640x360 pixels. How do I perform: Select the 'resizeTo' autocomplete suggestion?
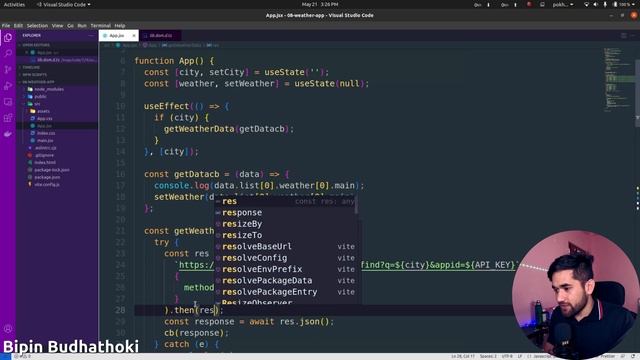[285, 236]
